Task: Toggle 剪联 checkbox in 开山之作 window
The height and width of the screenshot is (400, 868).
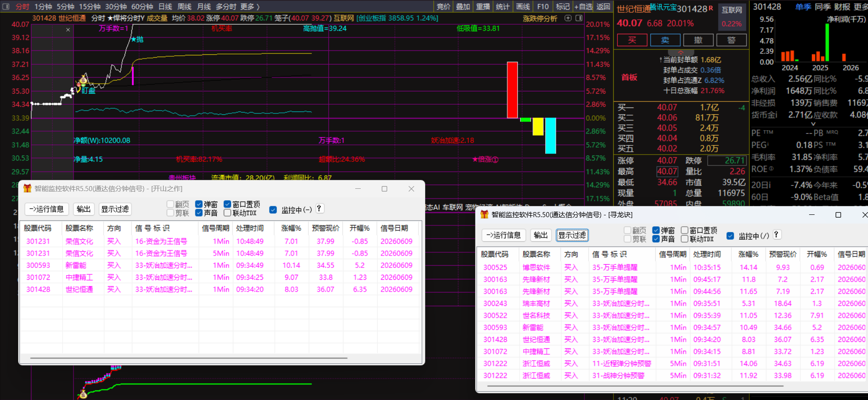Action: pos(171,213)
